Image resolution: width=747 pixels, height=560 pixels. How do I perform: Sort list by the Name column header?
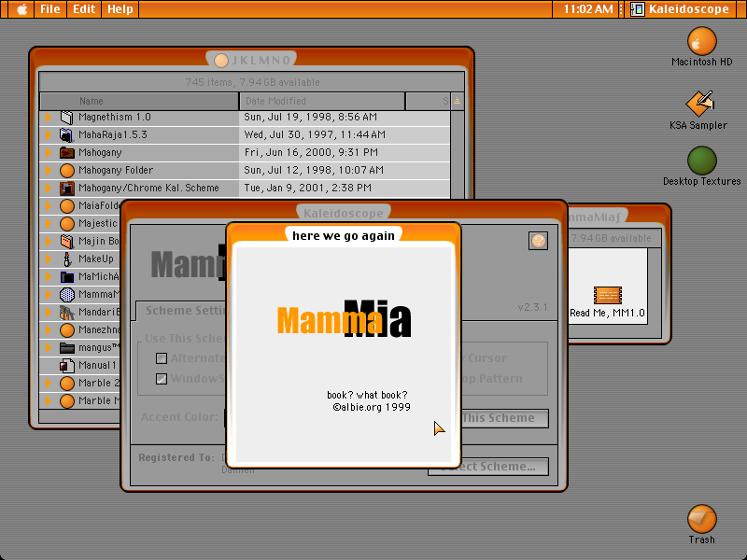coord(139,101)
